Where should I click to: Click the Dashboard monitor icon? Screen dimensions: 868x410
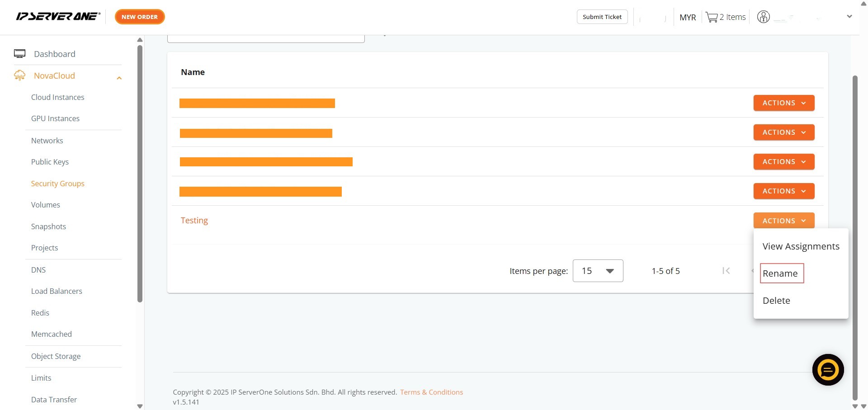[19, 54]
